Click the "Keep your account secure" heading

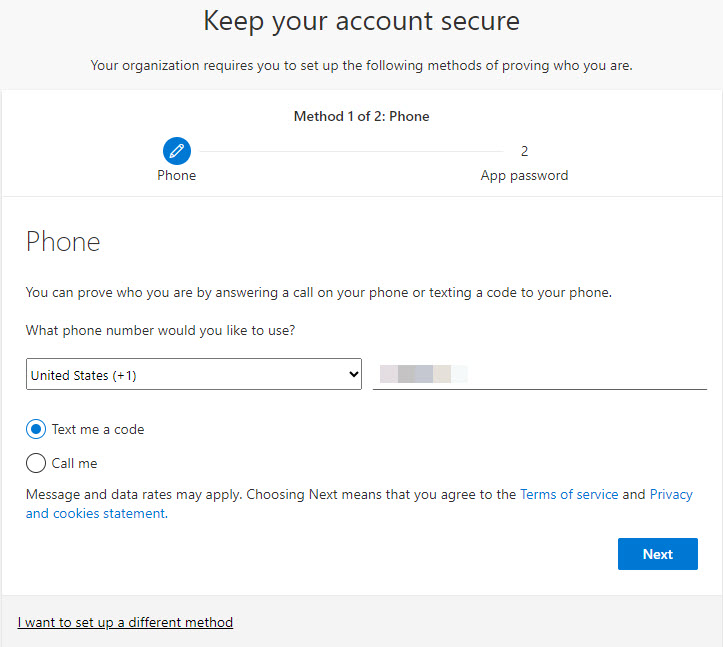[361, 21]
